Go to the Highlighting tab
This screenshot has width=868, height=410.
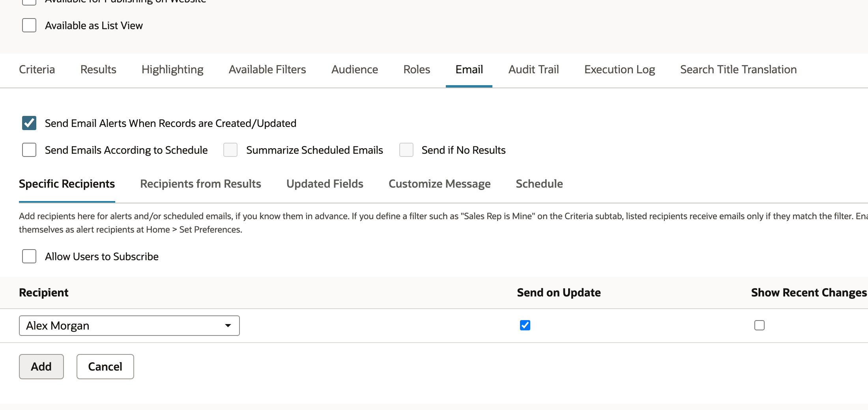click(x=172, y=69)
